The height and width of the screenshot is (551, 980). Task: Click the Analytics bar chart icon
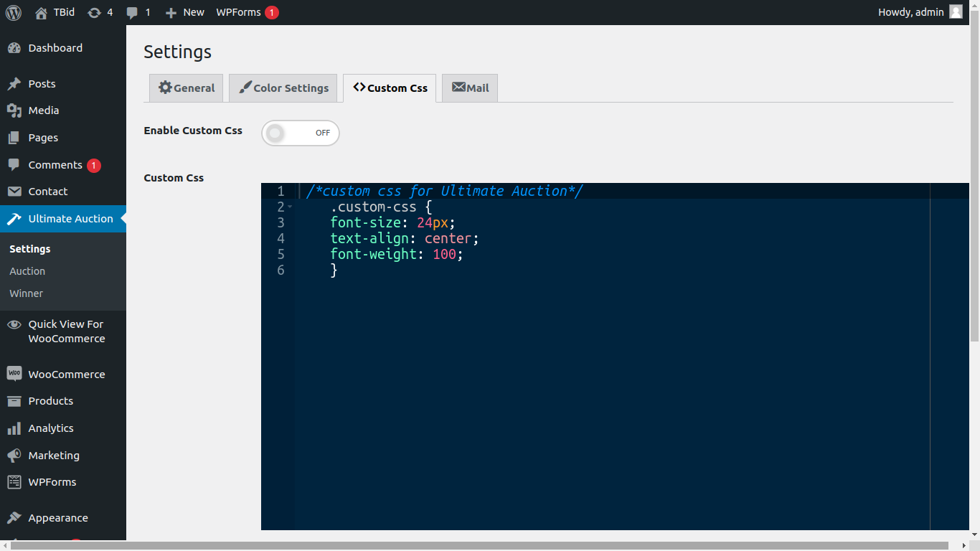click(14, 428)
